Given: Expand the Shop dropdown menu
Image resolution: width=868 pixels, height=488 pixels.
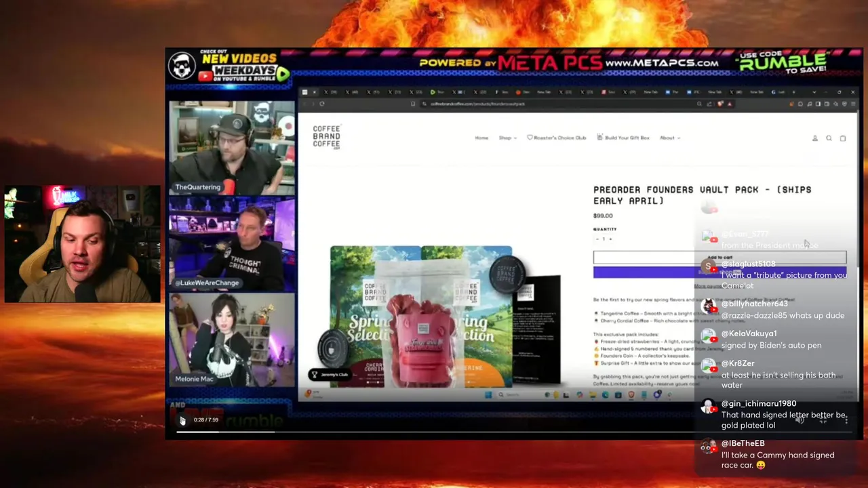Looking at the screenshot, I should click(507, 138).
